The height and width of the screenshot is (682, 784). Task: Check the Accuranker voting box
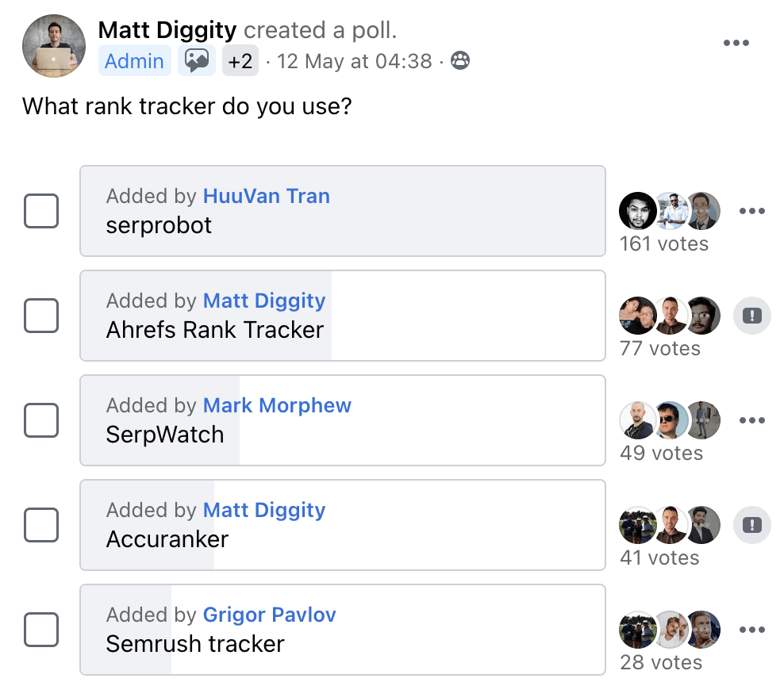pyautogui.click(x=41, y=525)
